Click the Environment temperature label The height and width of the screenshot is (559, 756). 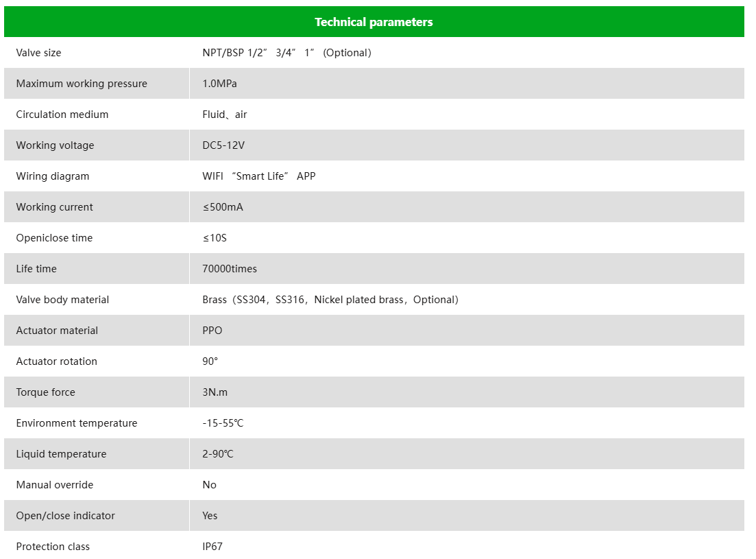(x=77, y=423)
